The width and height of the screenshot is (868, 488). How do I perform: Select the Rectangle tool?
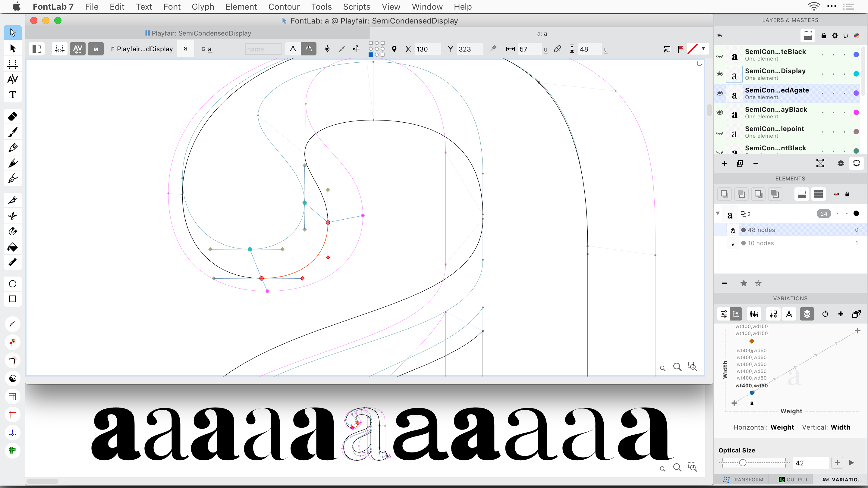tap(12, 299)
